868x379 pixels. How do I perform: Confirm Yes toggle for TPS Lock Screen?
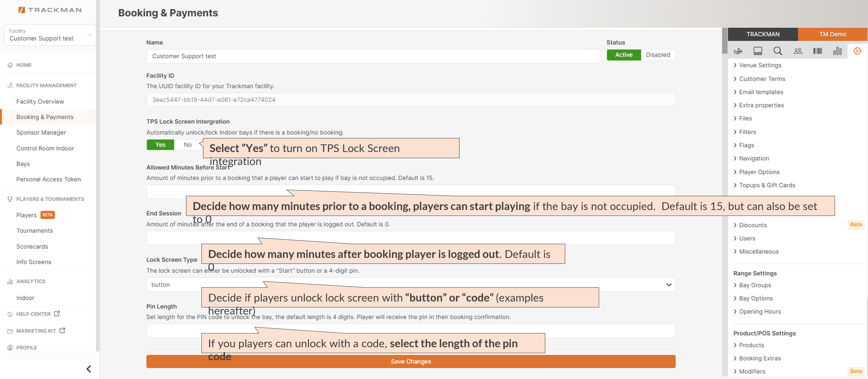(x=160, y=145)
